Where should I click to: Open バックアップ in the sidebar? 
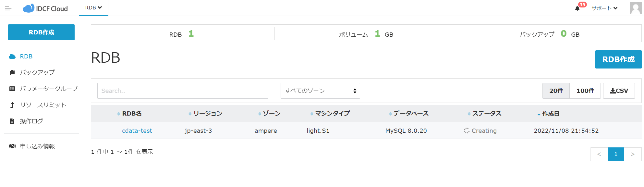[37, 72]
